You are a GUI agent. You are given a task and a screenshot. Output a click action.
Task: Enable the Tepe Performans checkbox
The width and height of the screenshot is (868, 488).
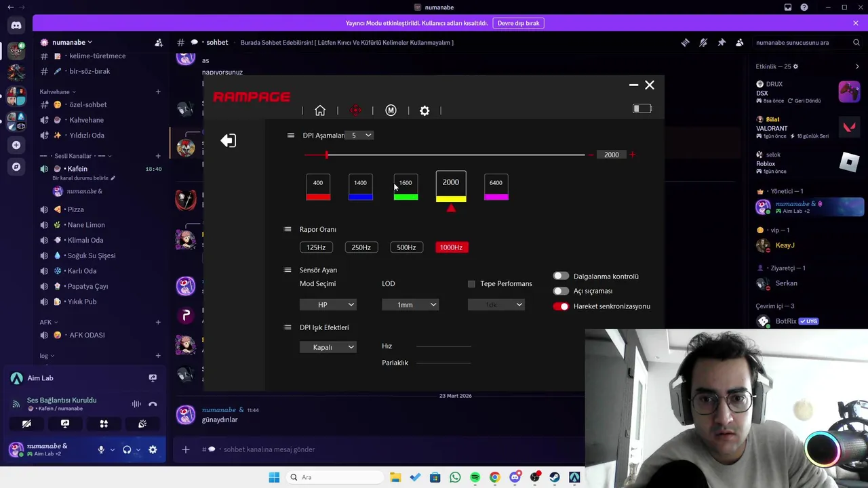pyautogui.click(x=471, y=284)
